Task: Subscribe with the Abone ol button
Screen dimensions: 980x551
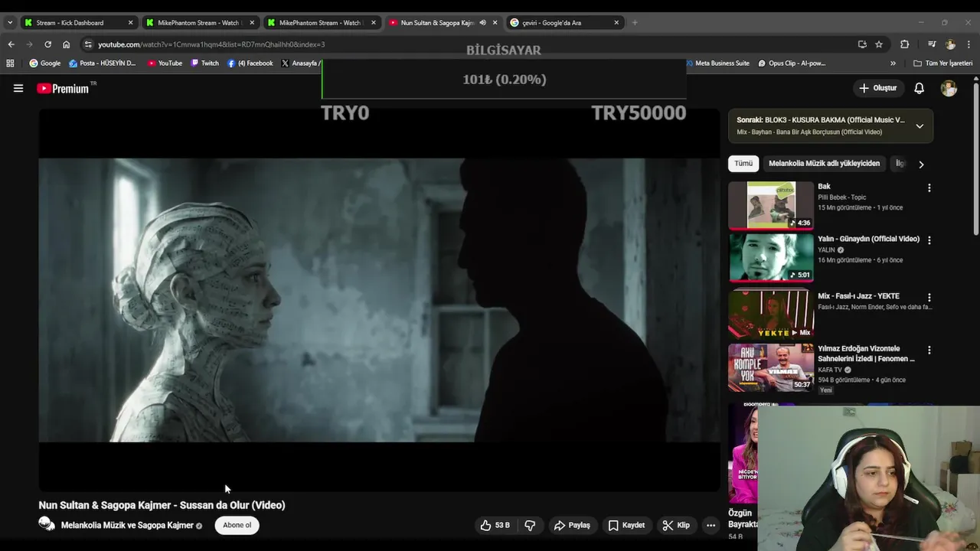Action: (x=237, y=525)
